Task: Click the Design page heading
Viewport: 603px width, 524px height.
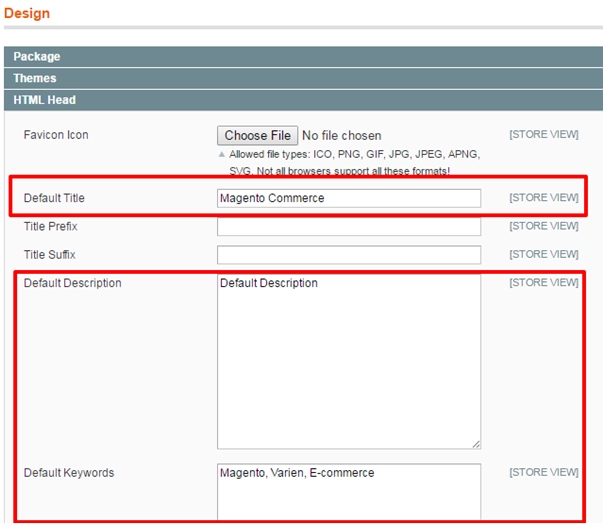Action: tap(27, 13)
